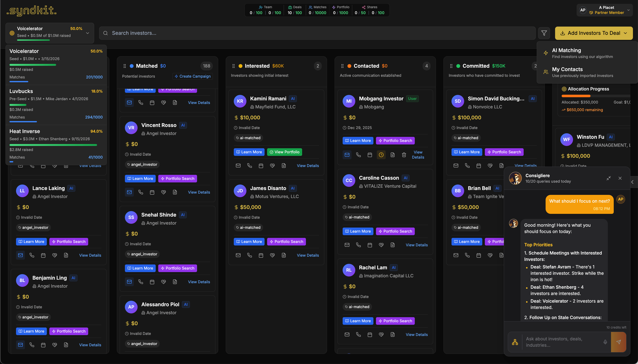Click email icon on Lance Laking's card
The height and width of the screenshot is (364, 638).
20,255
